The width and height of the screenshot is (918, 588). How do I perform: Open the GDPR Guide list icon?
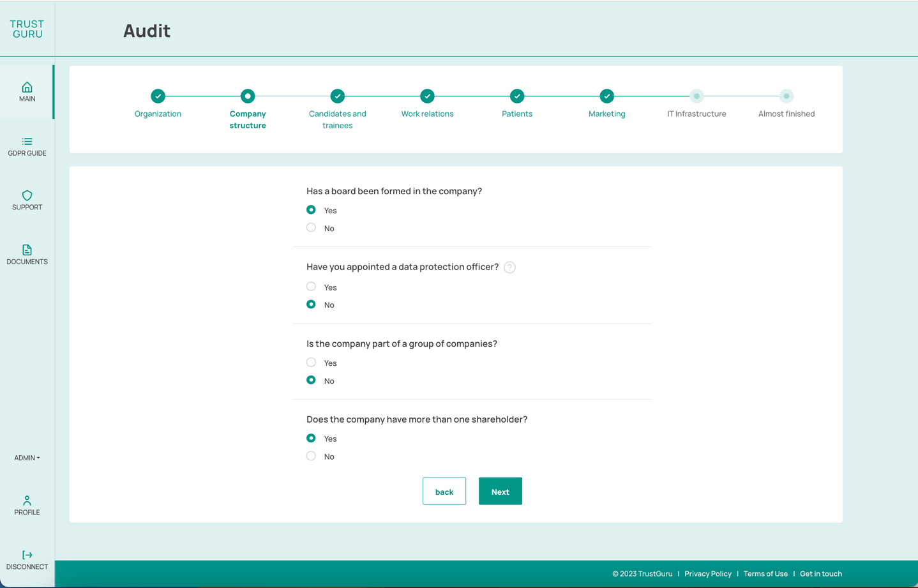tap(27, 142)
